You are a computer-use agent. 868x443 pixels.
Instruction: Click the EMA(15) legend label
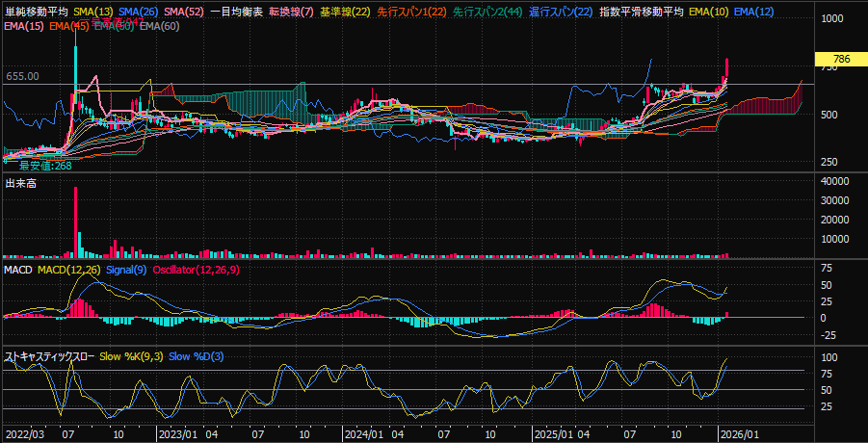pos(23,26)
